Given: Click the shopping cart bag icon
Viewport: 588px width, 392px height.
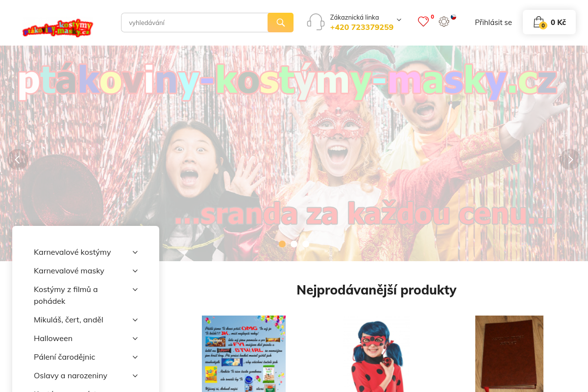Looking at the screenshot, I should (x=539, y=22).
